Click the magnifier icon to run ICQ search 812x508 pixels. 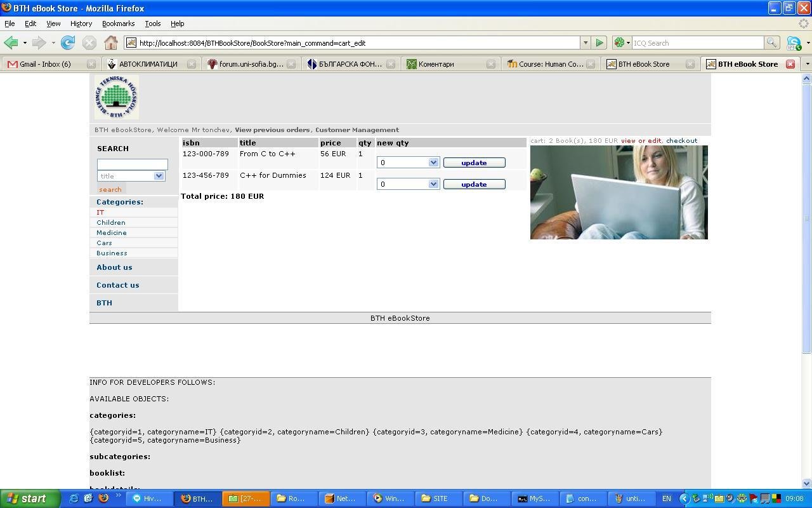pos(772,43)
